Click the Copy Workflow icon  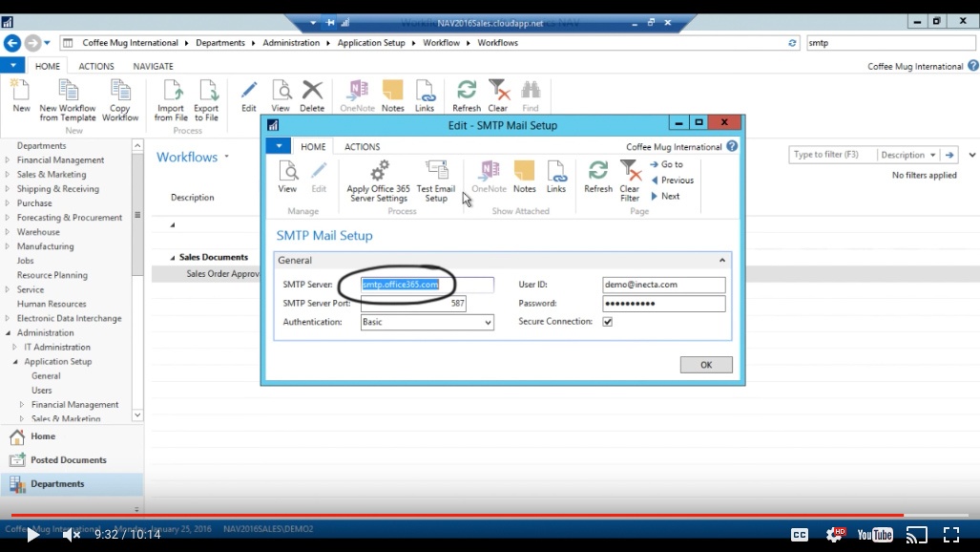120,100
